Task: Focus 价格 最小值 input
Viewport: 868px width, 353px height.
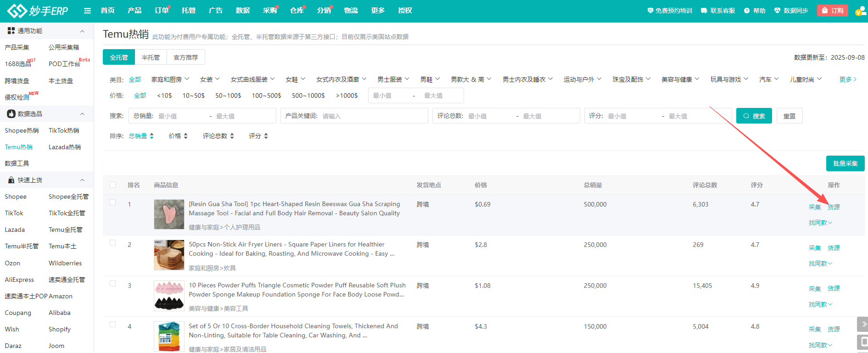Action: pyautogui.click(x=390, y=95)
